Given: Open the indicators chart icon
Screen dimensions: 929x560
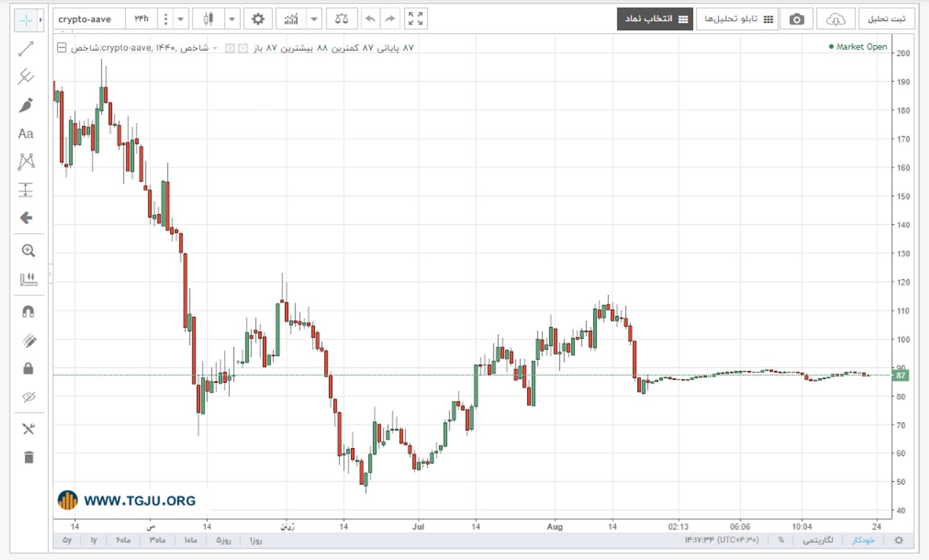Looking at the screenshot, I should pos(291,19).
